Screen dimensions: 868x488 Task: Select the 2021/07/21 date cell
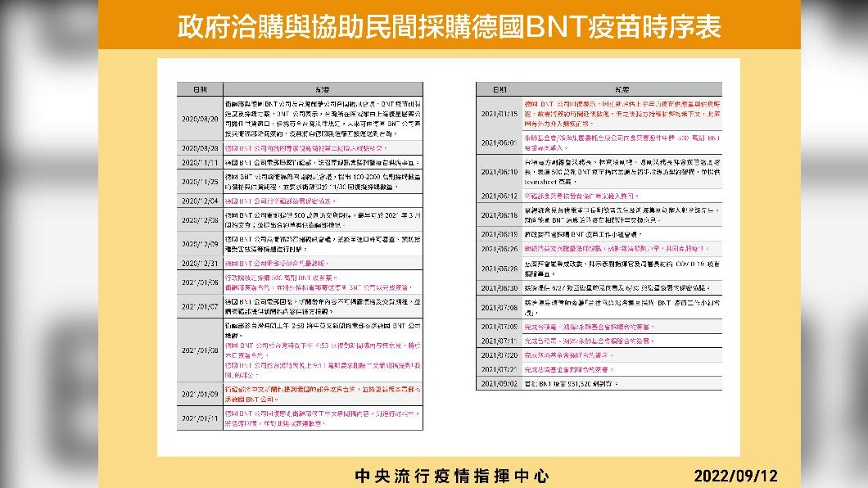point(499,369)
